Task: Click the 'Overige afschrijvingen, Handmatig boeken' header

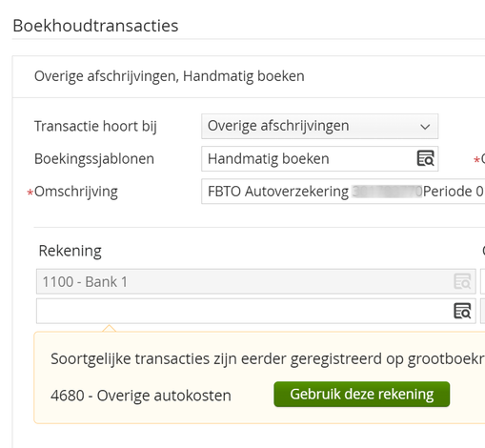Action: (x=170, y=76)
